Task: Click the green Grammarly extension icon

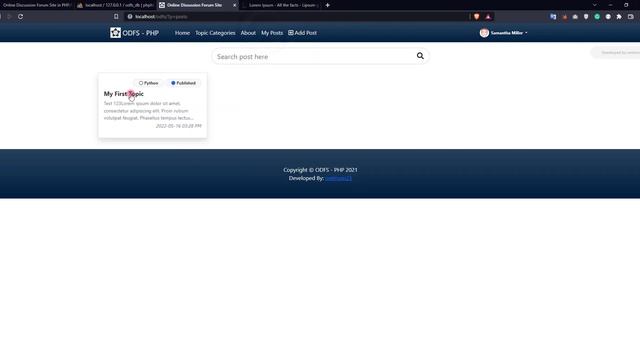Action: [x=597, y=17]
